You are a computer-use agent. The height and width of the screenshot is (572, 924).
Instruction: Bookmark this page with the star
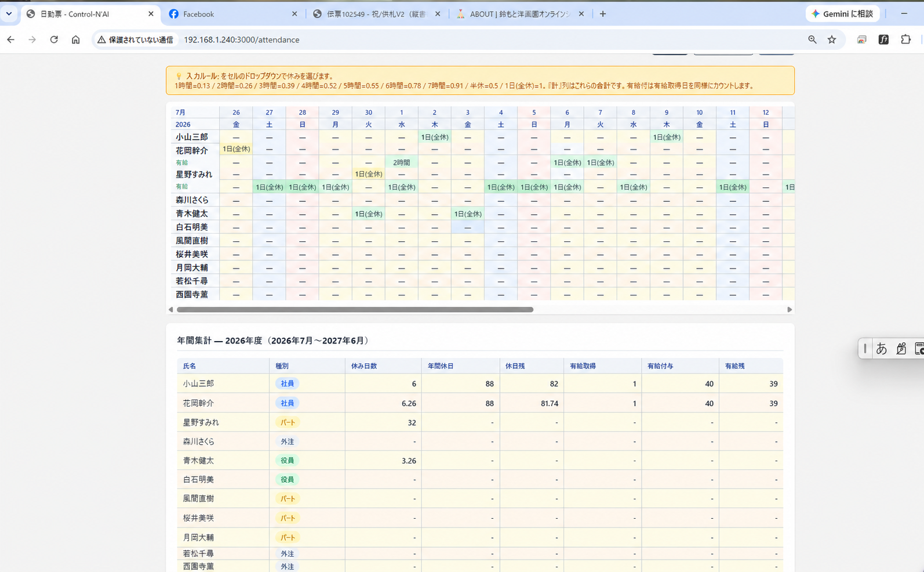click(x=832, y=39)
